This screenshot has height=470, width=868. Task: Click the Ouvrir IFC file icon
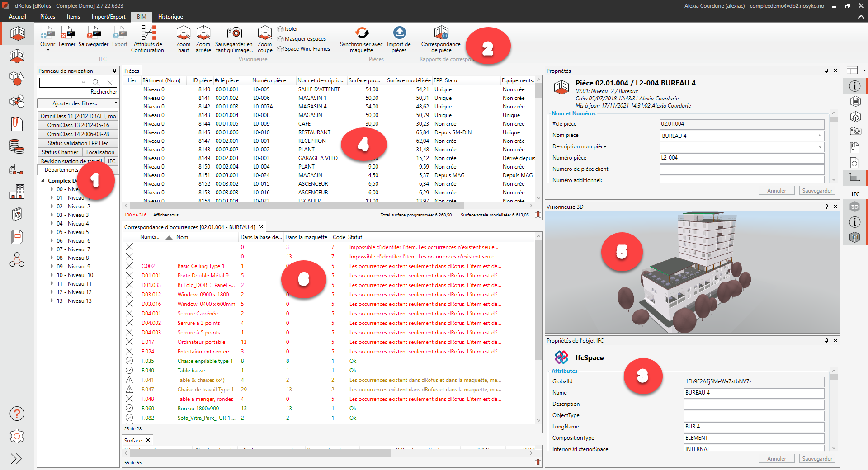coord(47,33)
